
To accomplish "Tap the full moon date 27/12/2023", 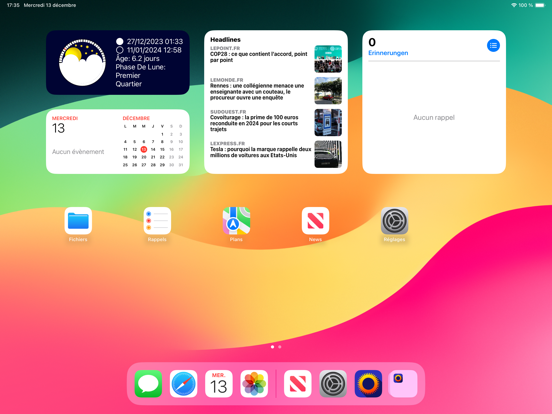I will 155,42.
